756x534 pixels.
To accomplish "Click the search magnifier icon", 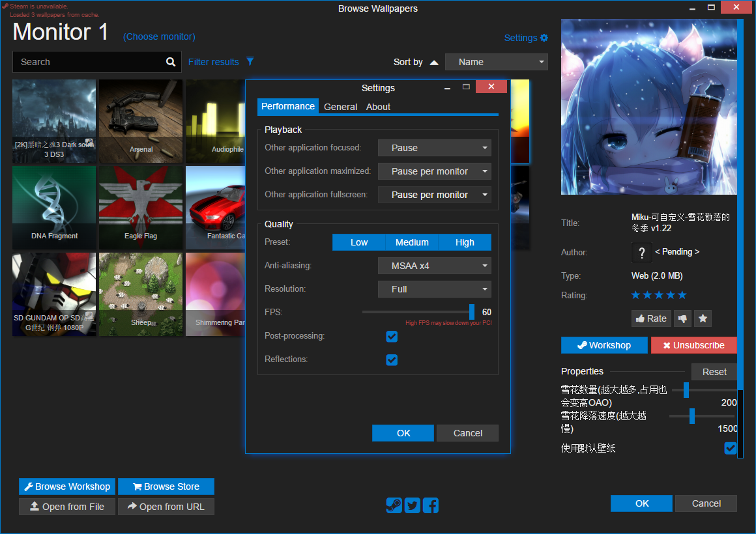I will tap(171, 62).
